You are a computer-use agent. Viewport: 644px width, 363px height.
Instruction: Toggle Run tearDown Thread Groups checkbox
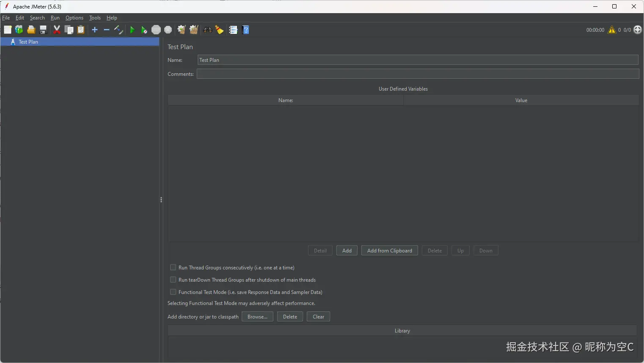pos(173,280)
